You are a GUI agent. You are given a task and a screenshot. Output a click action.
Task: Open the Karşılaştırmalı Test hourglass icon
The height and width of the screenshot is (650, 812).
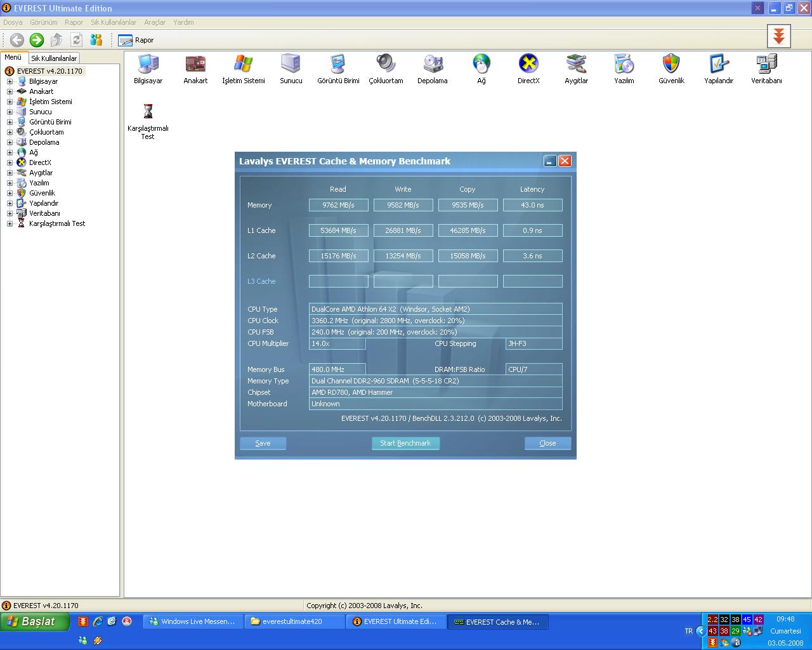[x=148, y=121]
